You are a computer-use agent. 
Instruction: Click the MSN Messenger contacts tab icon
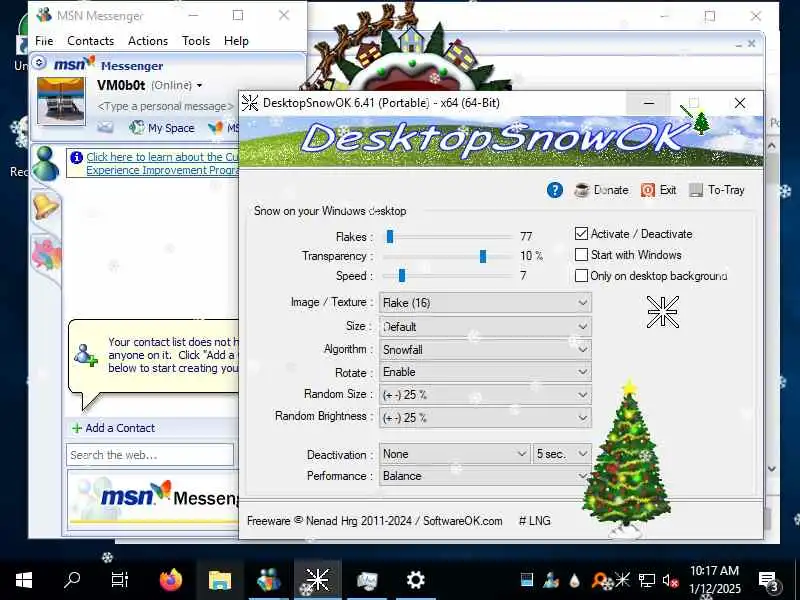click(45, 163)
